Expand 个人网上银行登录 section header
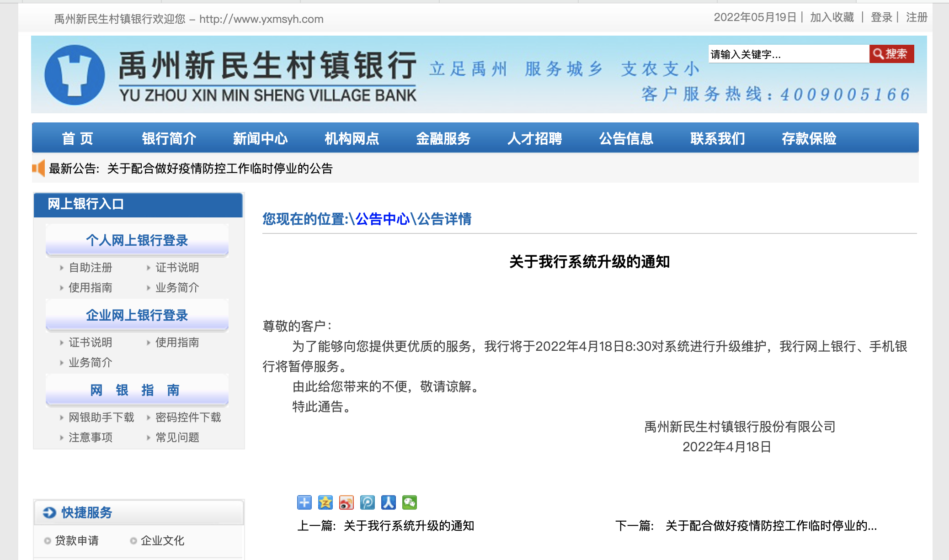949x560 pixels. click(x=137, y=240)
